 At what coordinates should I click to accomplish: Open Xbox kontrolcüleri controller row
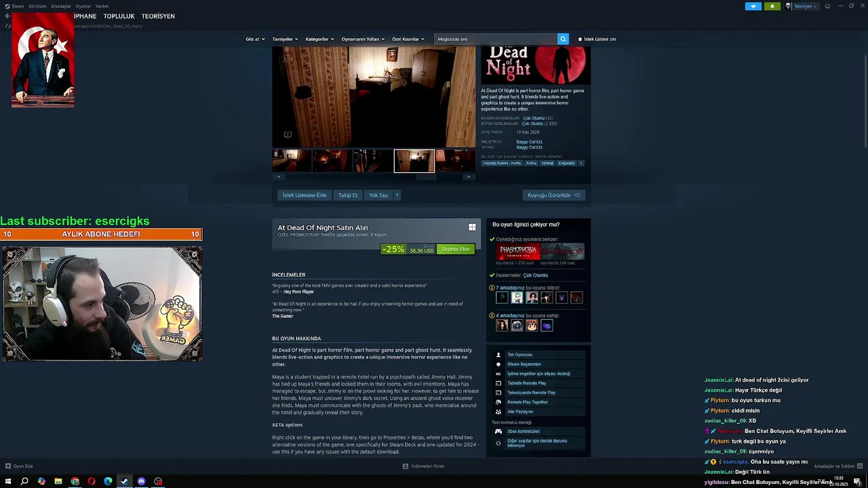click(x=538, y=431)
